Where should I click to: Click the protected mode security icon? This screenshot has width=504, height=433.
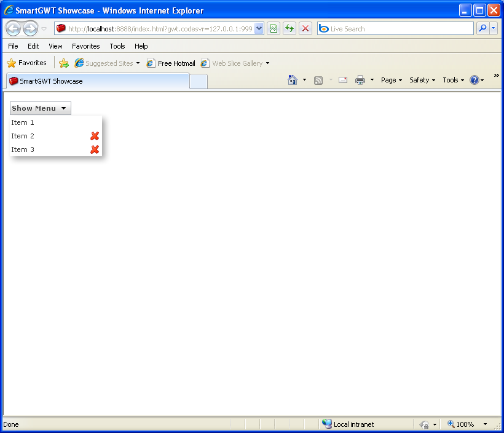pyautogui.click(x=424, y=424)
